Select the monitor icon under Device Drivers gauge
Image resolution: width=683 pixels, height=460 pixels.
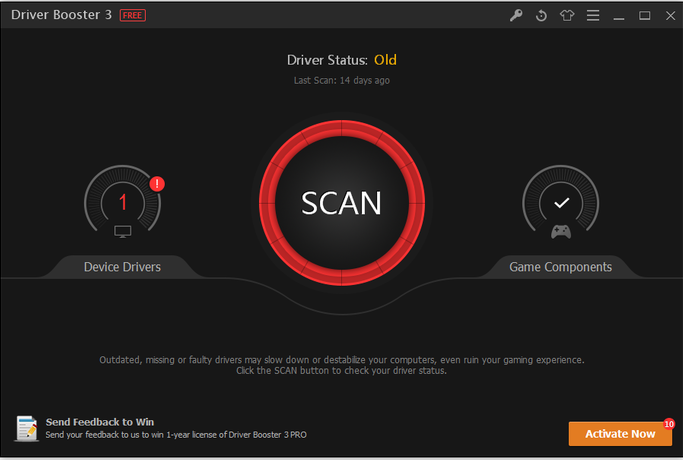coord(122,231)
